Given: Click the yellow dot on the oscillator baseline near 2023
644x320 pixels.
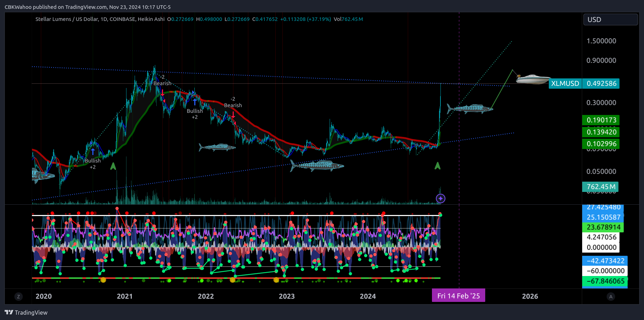Looking at the screenshot, I should tap(276, 280).
